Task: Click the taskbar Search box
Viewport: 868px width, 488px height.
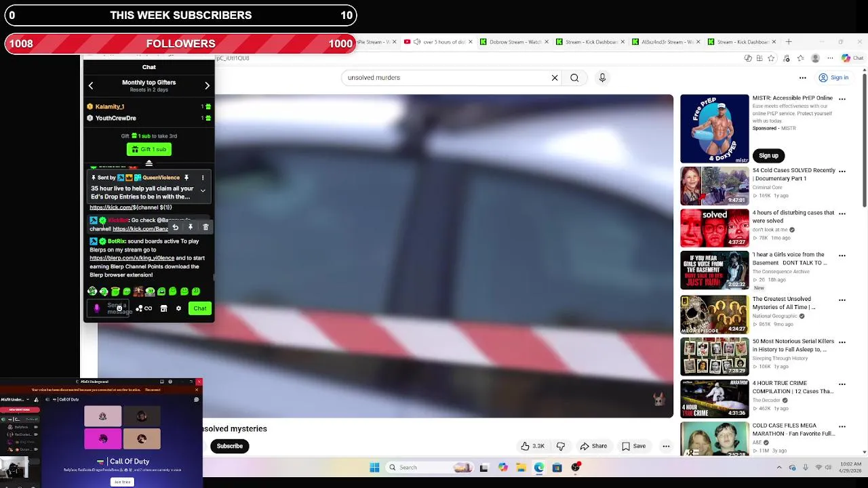Action: (430, 467)
